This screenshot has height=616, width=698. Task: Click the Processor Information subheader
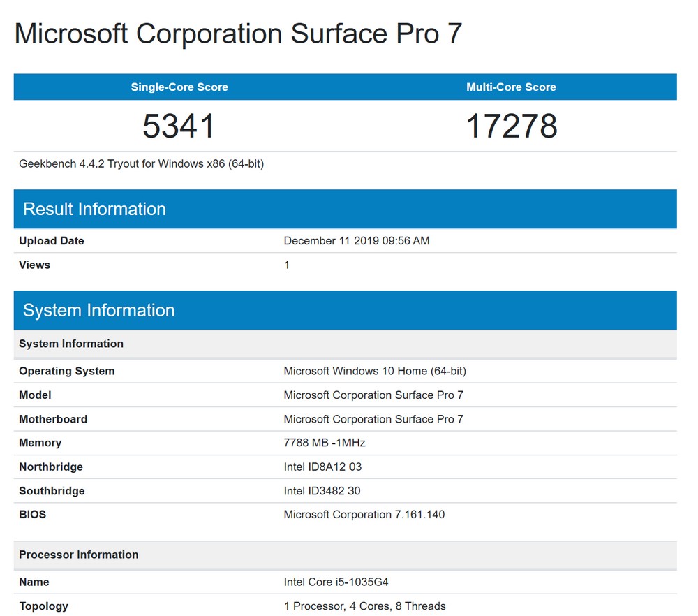click(78, 555)
